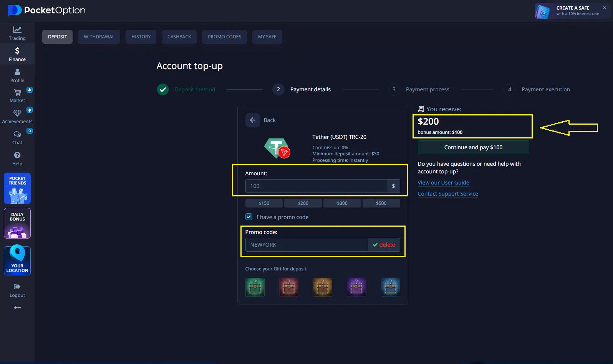
Task: Open the My Safe tab
Action: 267,37
